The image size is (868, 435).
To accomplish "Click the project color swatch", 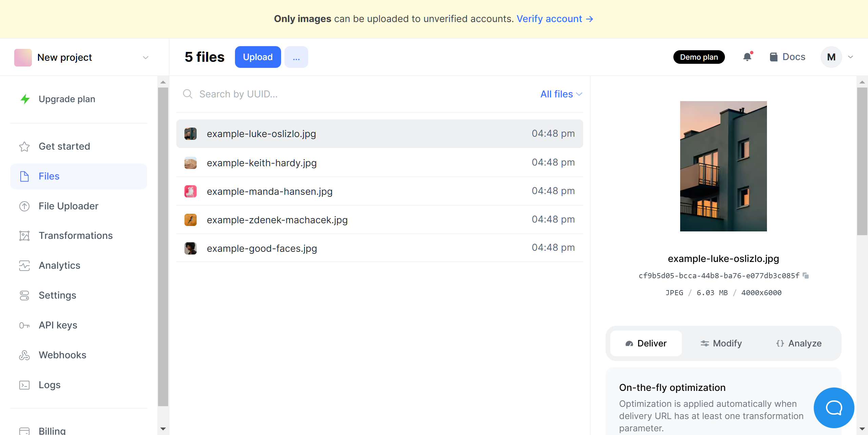I will [22, 57].
